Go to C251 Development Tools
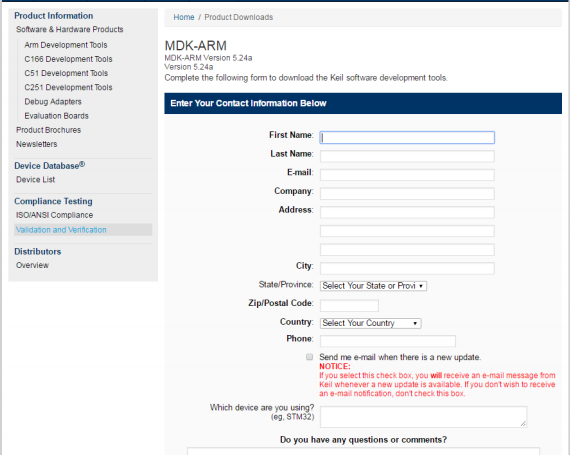The image size is (570, 455). (68, 88)
